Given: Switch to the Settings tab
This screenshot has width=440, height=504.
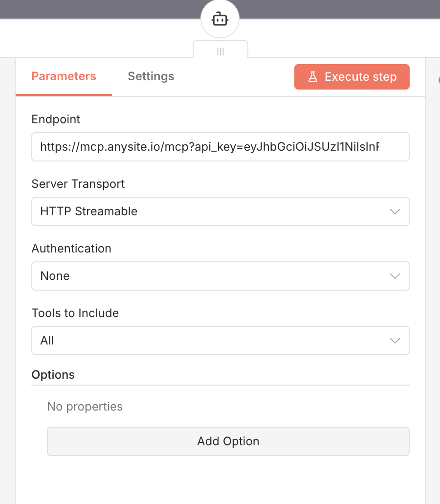Looking at the screenshot, I should click(x=151, y=76).
